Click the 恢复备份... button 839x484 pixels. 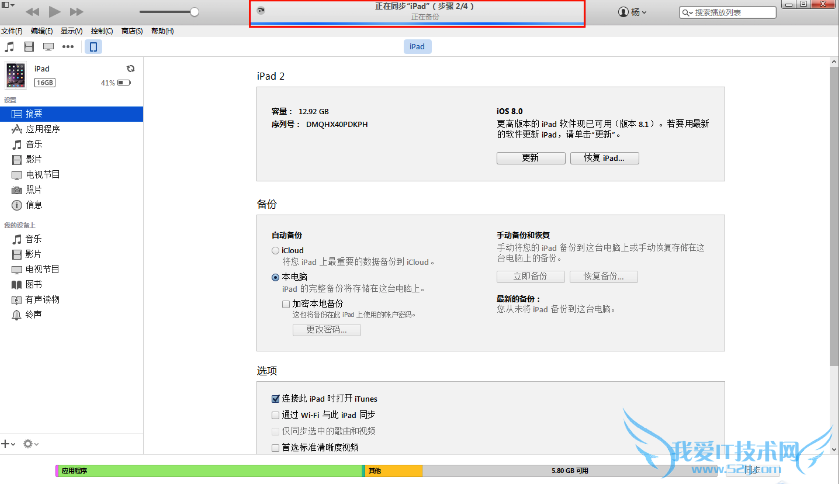[x=604, y=276]
